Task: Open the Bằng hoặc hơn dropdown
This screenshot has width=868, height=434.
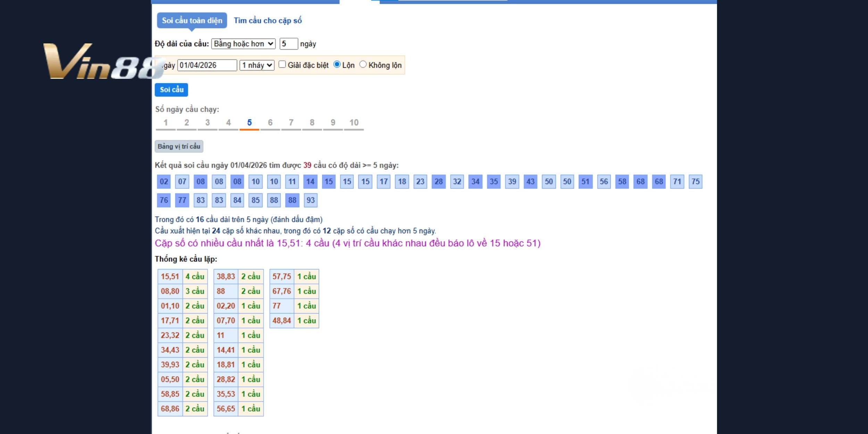Action: (243, 44)
